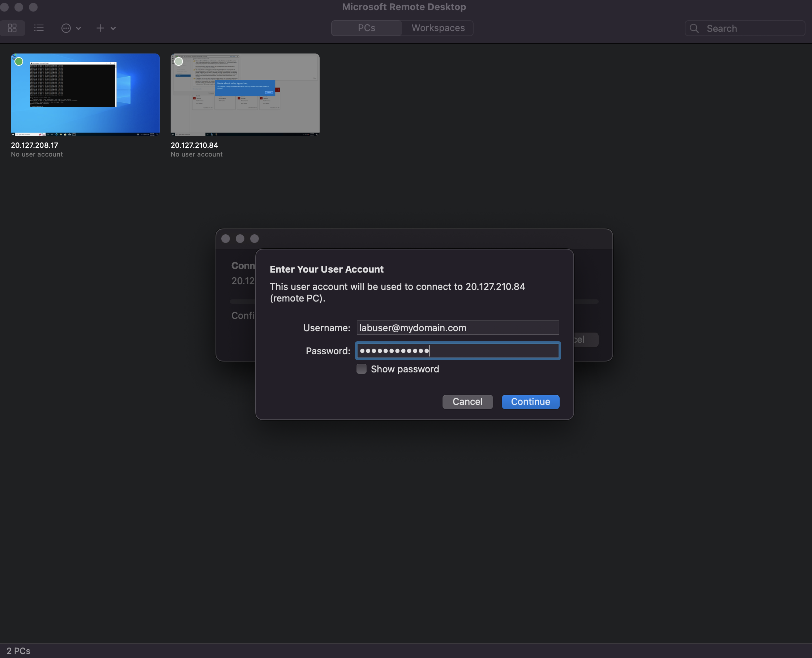Switch to the Workspaces tab
The image size is (812, 658).
coord(438,28)
